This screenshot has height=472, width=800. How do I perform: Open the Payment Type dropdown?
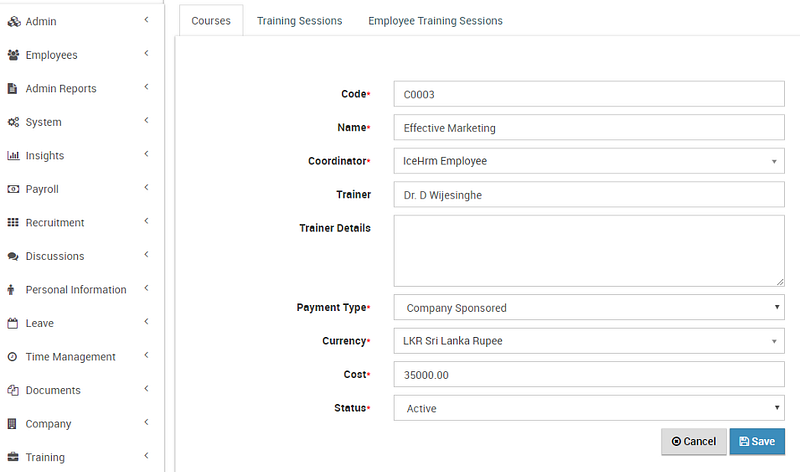click(x=589, y=308)
